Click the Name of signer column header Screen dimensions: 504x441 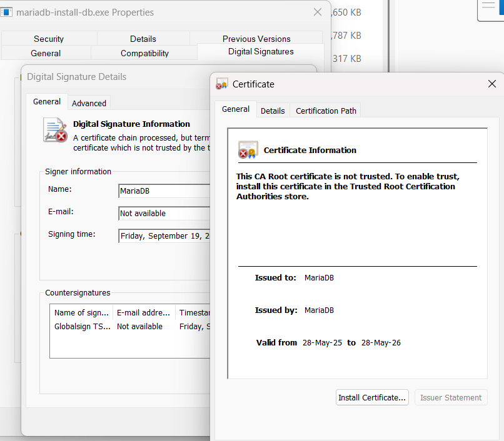tap(82, 313)
